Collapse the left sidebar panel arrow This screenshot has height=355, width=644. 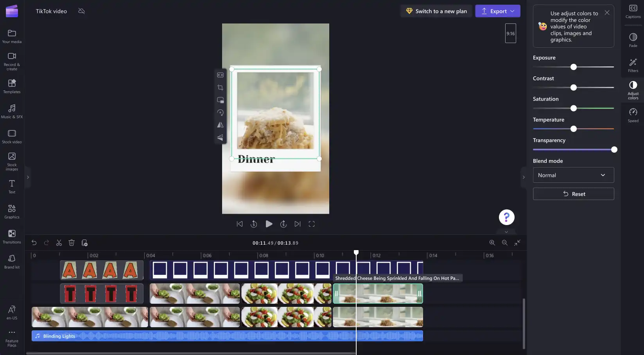coord(28,177)
